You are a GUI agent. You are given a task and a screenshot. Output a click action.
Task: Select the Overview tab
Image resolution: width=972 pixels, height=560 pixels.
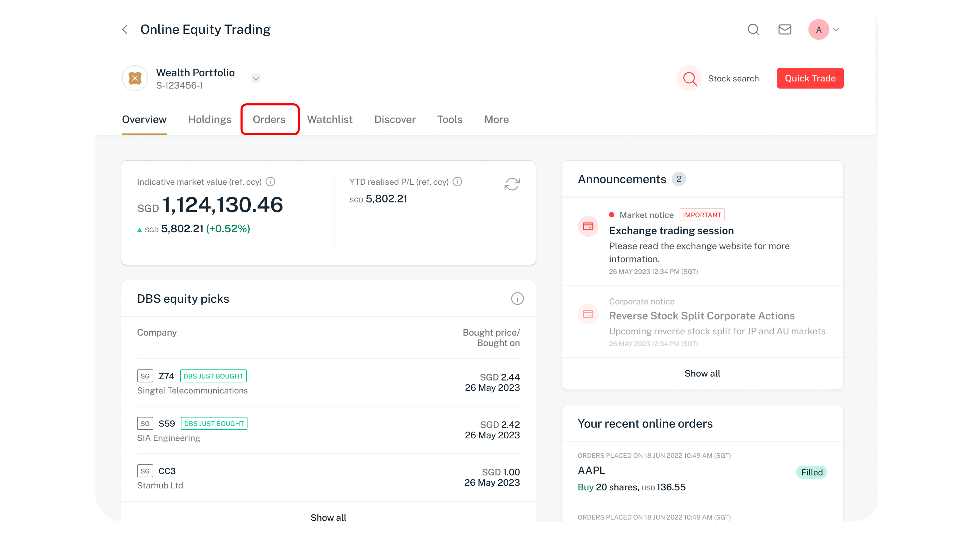pos(144,120)
